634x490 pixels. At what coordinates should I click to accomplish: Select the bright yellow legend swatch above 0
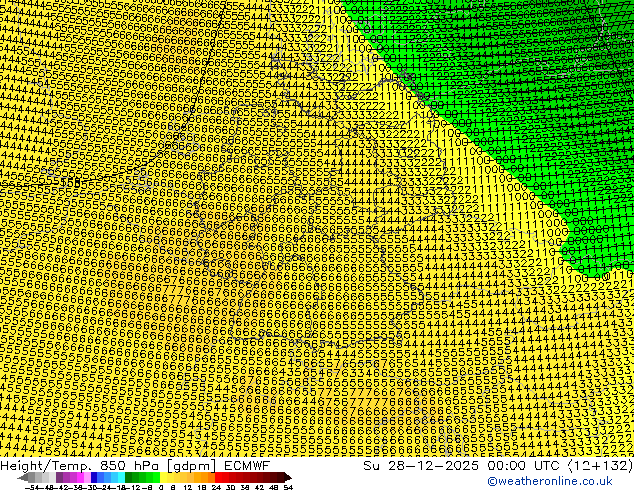pos(163,477)
